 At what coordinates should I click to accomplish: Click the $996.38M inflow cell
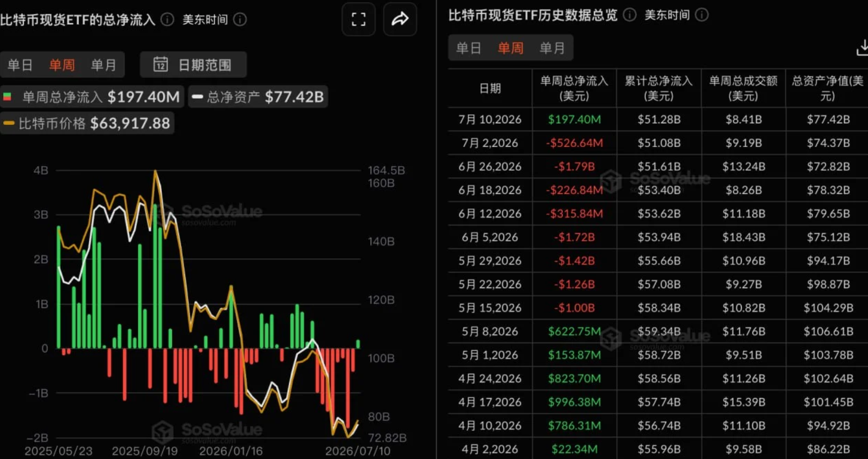coord(574,402)
